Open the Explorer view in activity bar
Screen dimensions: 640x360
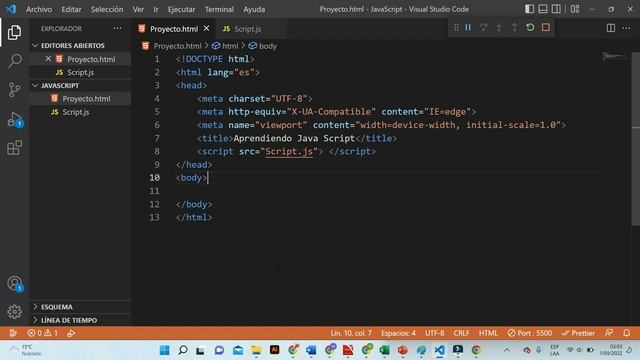[14, 32]
